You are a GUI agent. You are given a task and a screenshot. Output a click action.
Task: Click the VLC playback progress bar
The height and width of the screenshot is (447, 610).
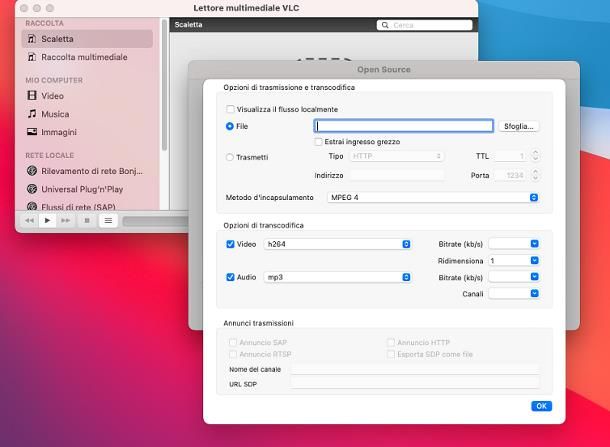155,221
